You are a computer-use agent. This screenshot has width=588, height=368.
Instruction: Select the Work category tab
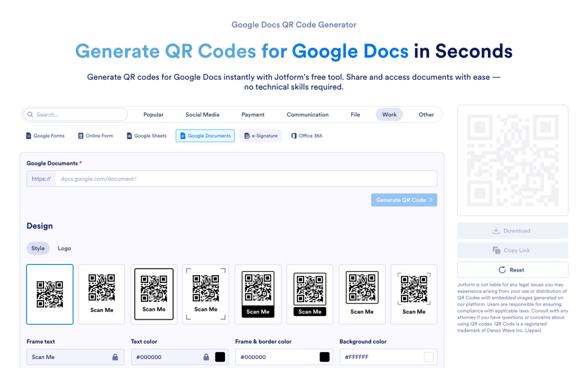[389, 114]
